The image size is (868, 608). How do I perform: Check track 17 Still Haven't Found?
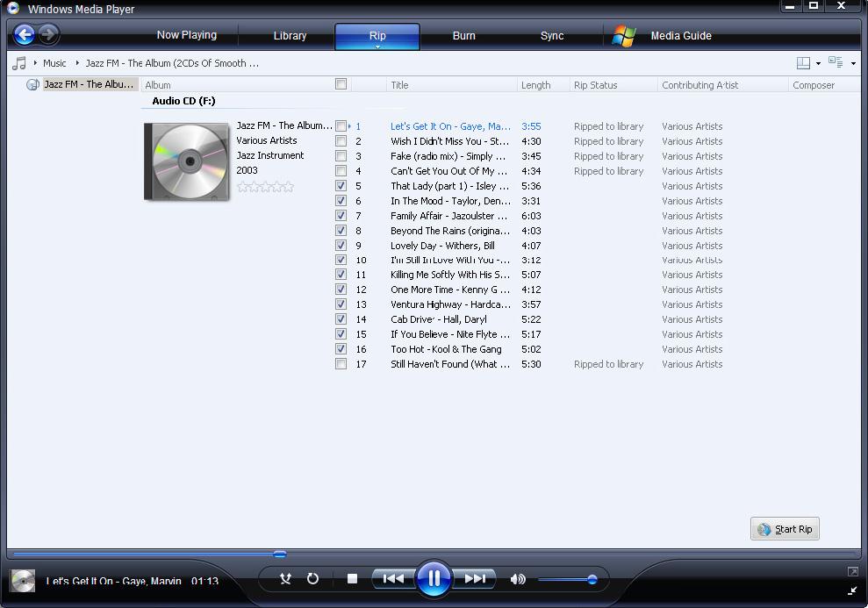[341, 364]
